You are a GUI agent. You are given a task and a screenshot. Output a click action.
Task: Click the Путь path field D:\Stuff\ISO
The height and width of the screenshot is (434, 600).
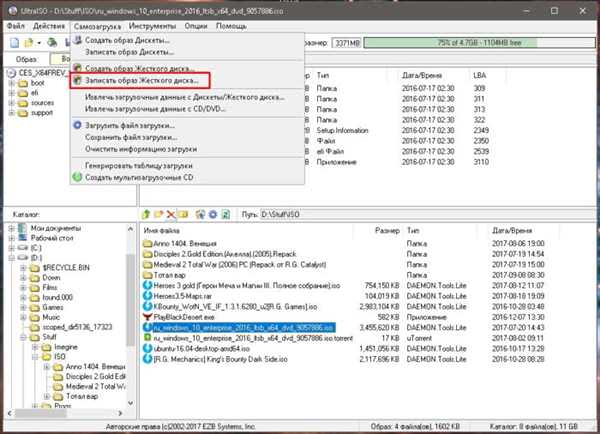click(x=427, y=214)
